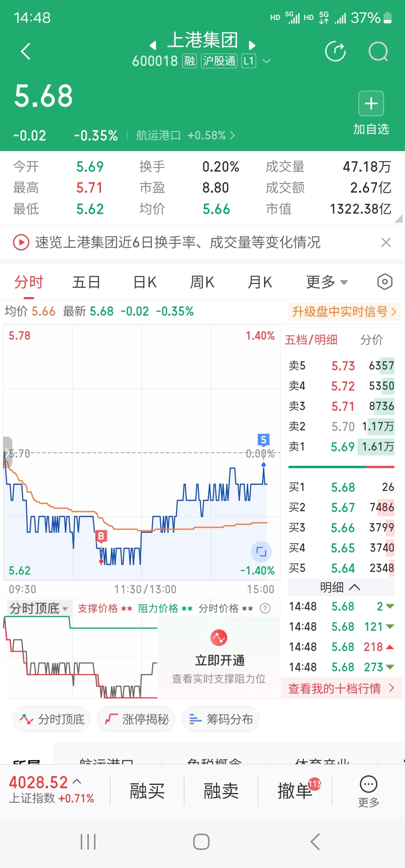Expand stock info chevron beside L1
Viewport: 405px width, 868px height.
(267, 61)
